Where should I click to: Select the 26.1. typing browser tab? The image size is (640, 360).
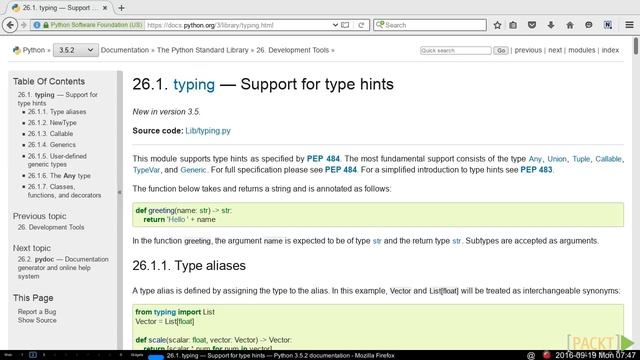pos(59,8)
